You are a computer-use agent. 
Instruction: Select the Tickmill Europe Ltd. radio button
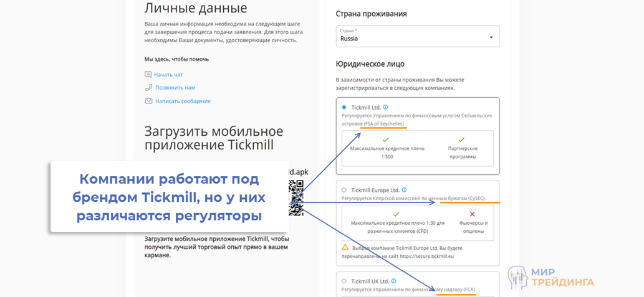[x=344, y=191]
